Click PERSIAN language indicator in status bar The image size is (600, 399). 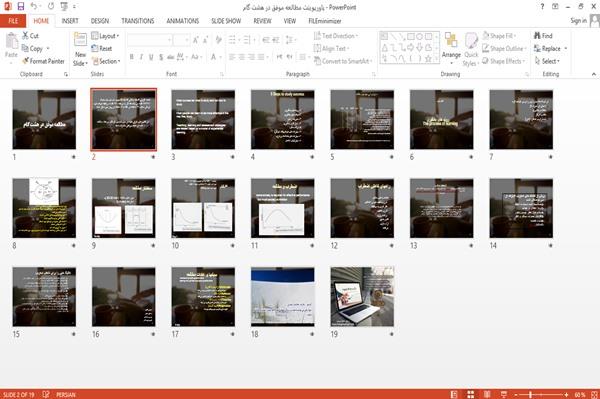(66, 394)
